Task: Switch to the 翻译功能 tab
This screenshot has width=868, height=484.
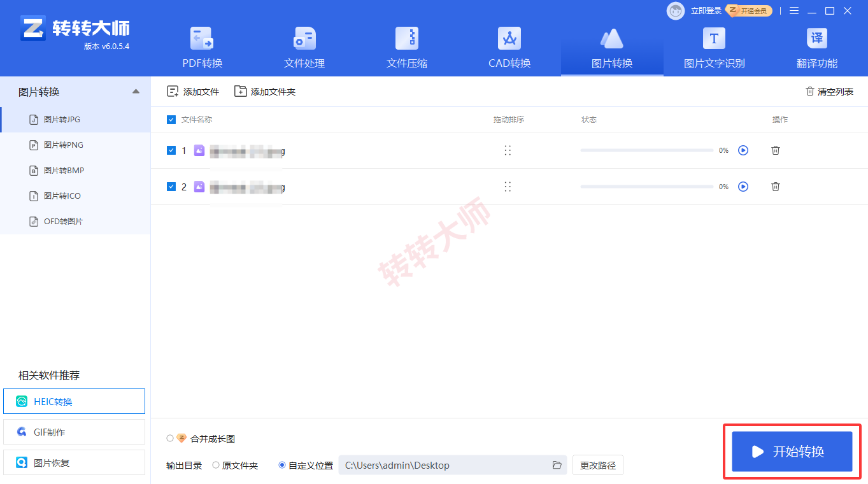Action: [x=817, y=48]
